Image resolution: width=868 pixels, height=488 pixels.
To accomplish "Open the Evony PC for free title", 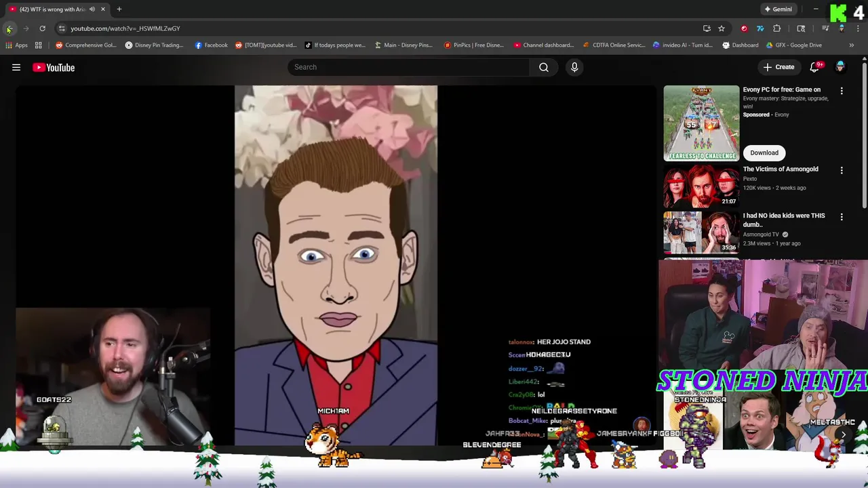I will click(781, 89).
